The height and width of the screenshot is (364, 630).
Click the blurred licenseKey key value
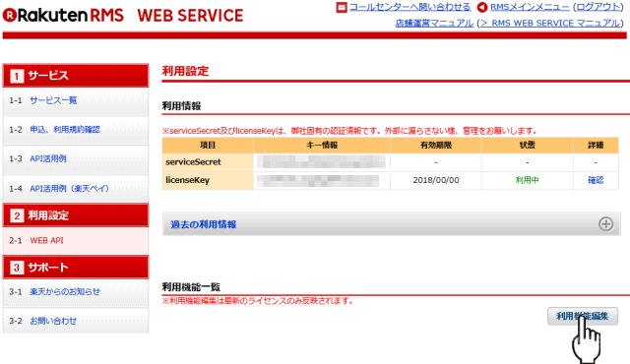click(318, 181)
